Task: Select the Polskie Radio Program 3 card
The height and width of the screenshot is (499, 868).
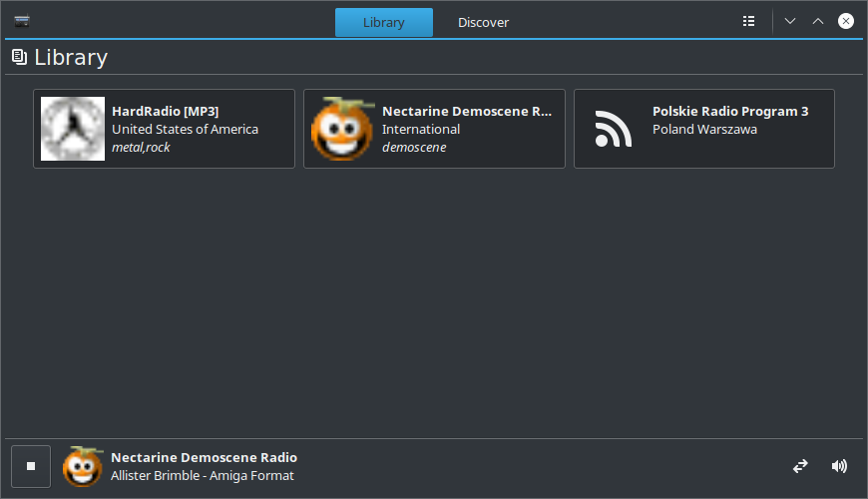Action: [x=704, y=129]
